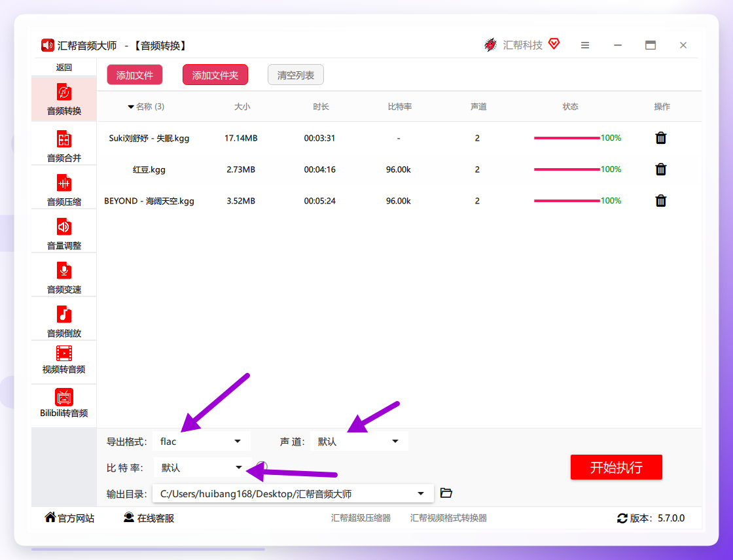Select file name BEYOND - 海阔天空.kgg

(x=149, y=201)
